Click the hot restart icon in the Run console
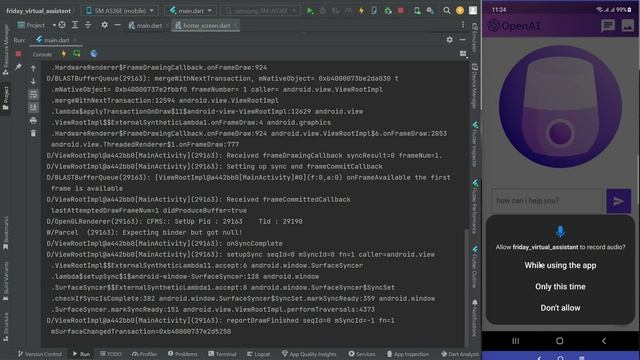The height and width of the screenshot is (360, 640). coord(77,53)
